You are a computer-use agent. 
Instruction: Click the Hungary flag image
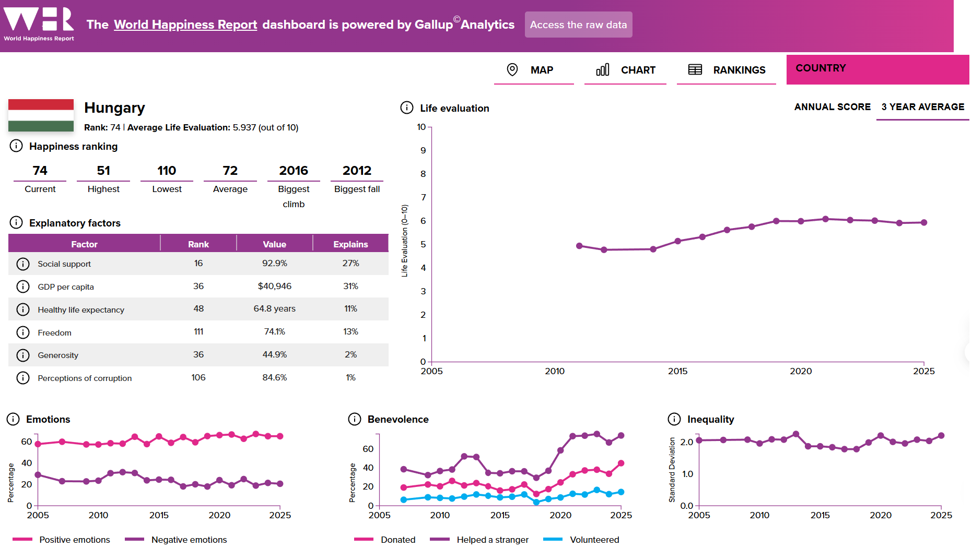pos(41,115)
